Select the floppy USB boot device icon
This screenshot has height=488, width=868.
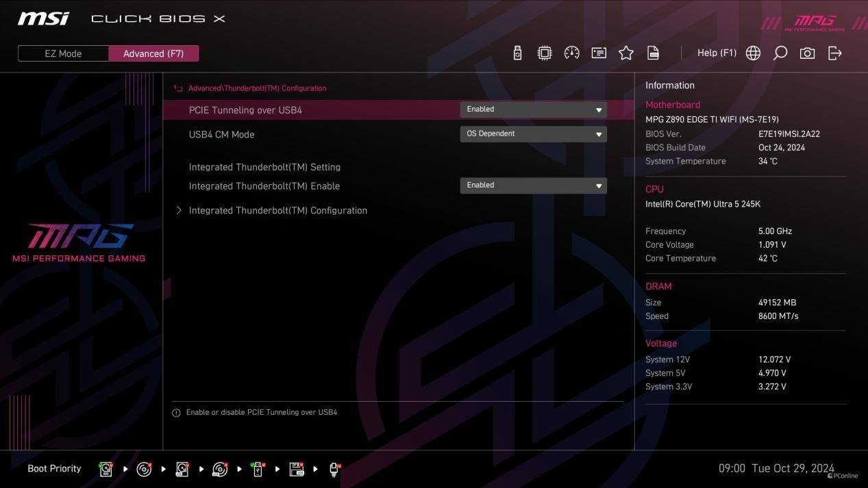coord(296,469)
